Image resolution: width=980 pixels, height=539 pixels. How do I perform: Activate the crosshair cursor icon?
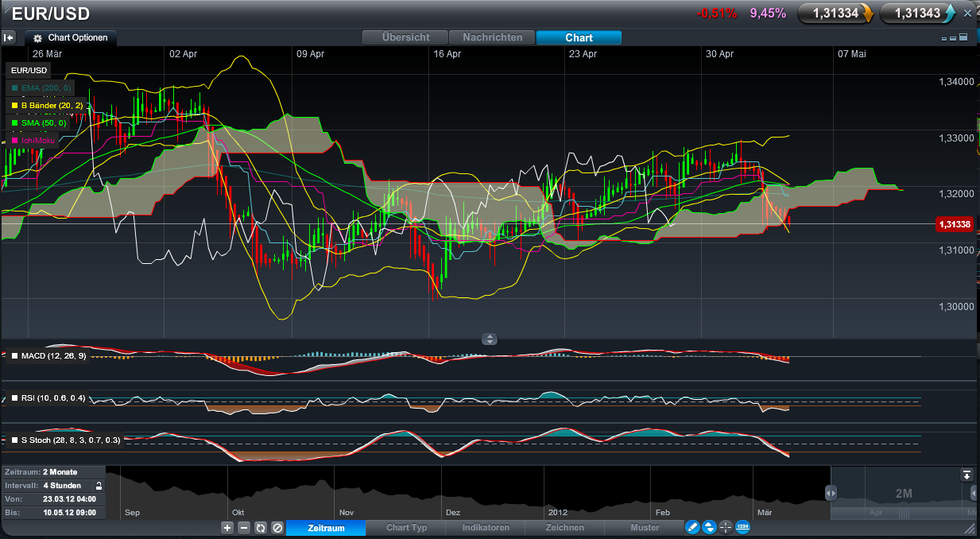click(726, 527)
